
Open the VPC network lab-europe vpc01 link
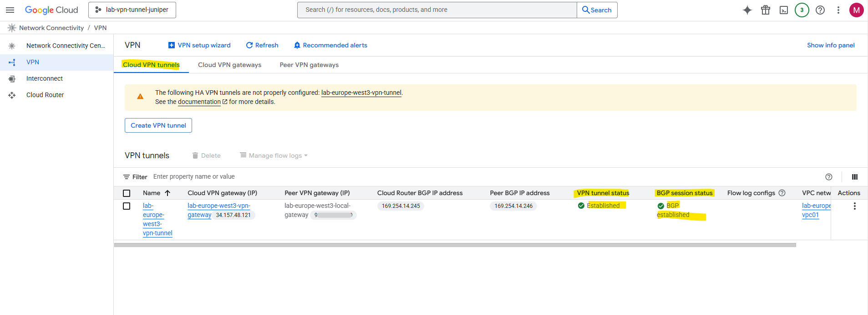[816, 210]
